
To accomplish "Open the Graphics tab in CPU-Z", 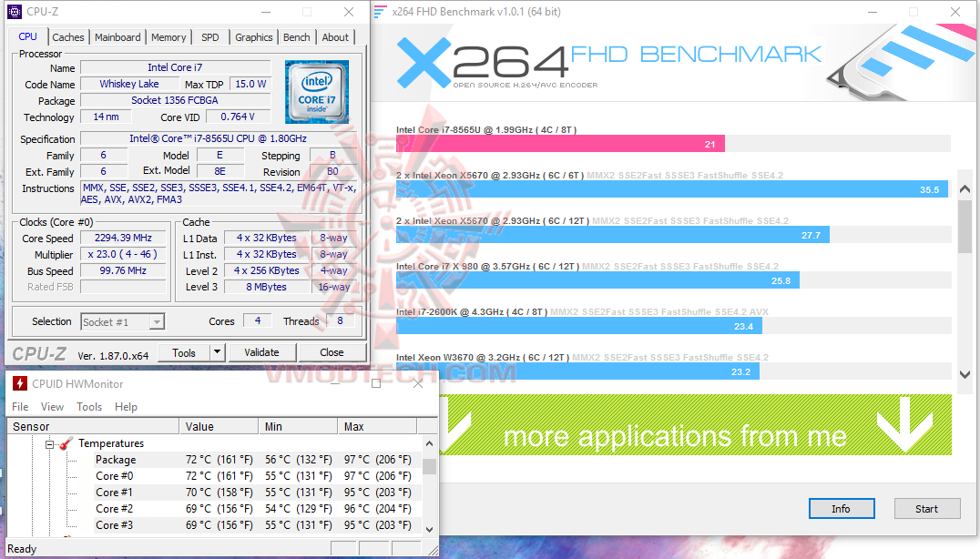I will tap(254, 37).
